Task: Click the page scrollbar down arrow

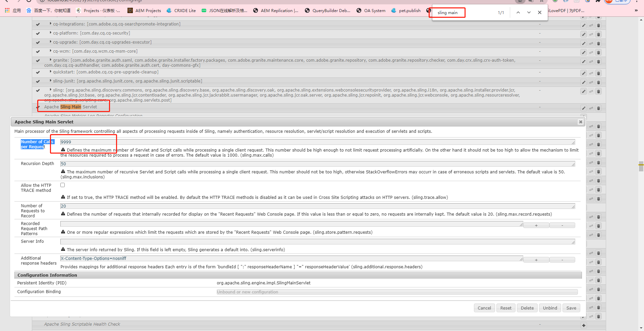Action: point(641,328)
